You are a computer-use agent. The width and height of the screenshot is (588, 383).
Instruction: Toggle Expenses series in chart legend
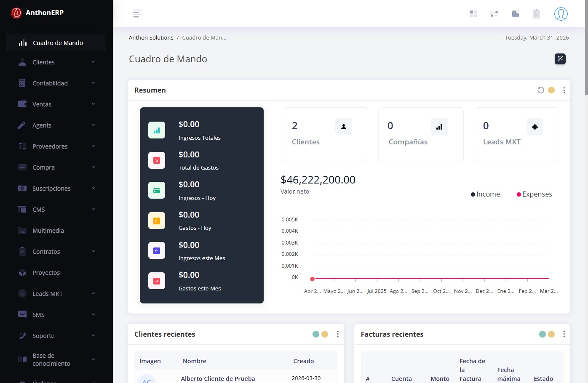click(x=534, y=194)
